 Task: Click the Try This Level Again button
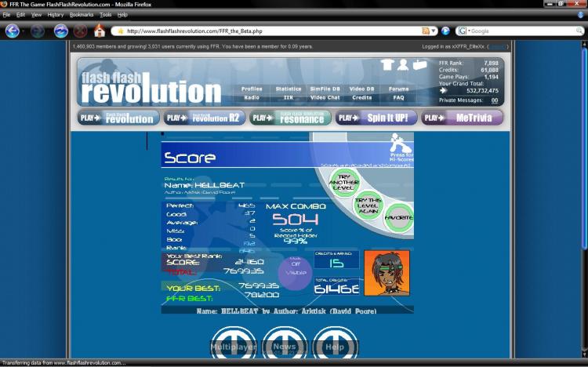click(367, 205)
